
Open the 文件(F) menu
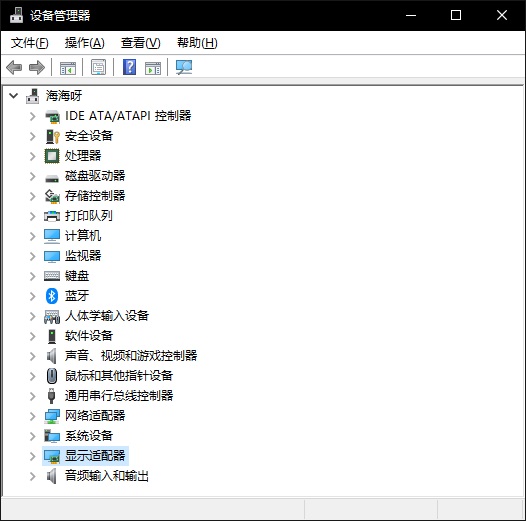click(30, 43)
